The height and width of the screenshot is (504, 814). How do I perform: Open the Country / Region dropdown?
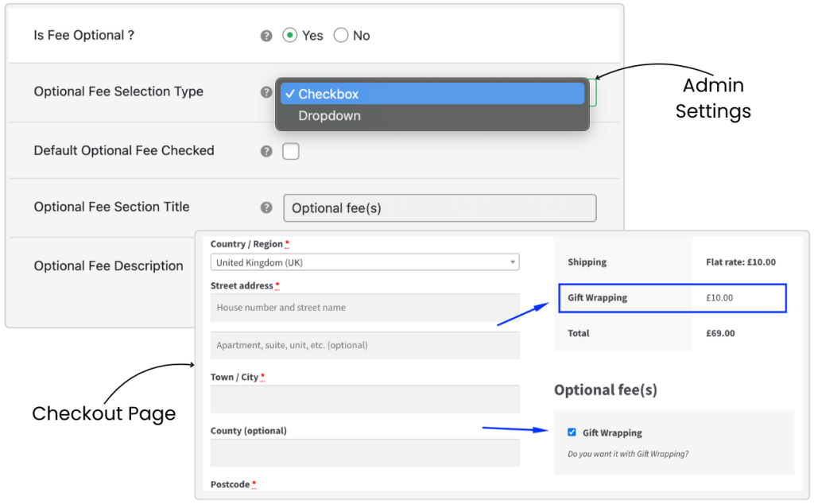[x=365, y=262]
